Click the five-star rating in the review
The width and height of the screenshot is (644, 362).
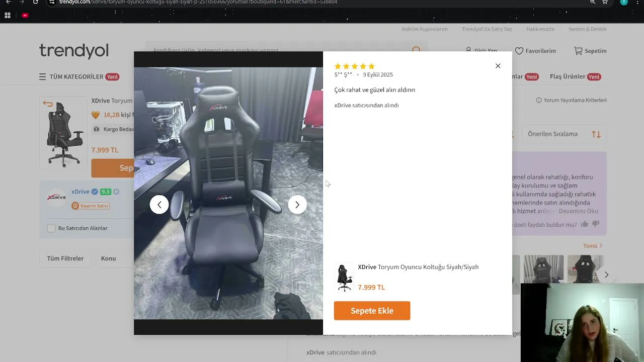tap(355, 66)
